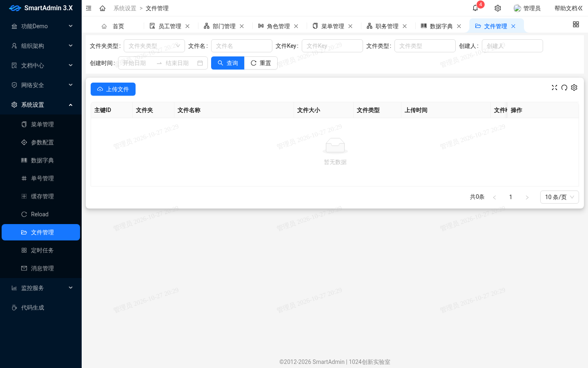Open 参数配置 in the sidebar
This screenshot has width=588, height=368.
41,142
